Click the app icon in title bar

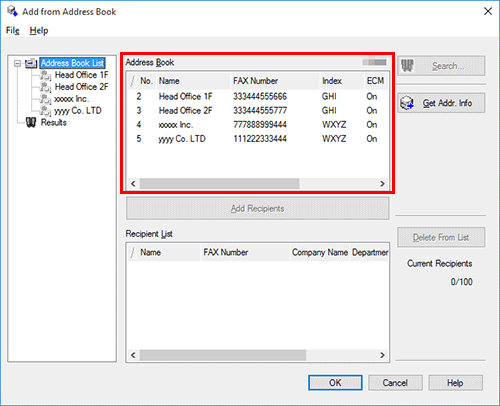(12, 11)
